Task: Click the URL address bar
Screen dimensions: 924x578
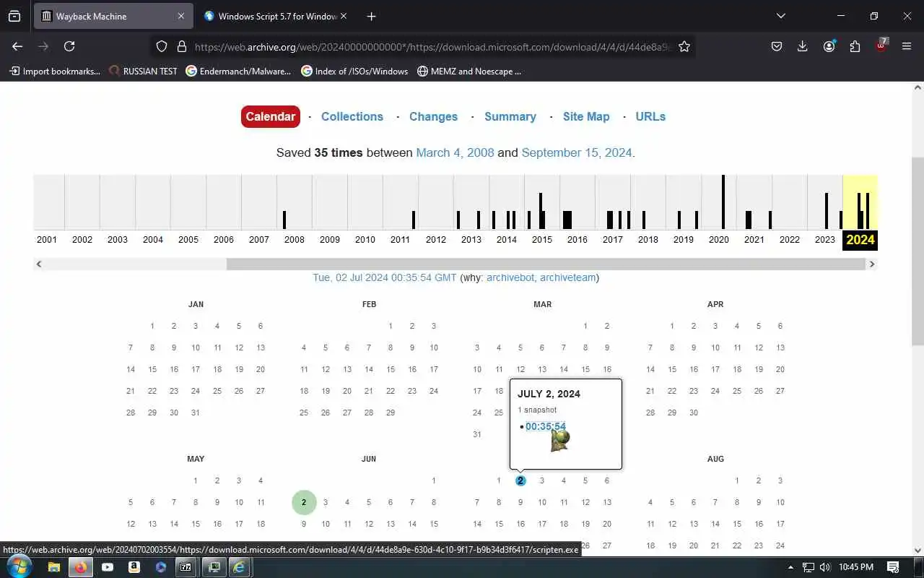Action: tap(433, 46)
